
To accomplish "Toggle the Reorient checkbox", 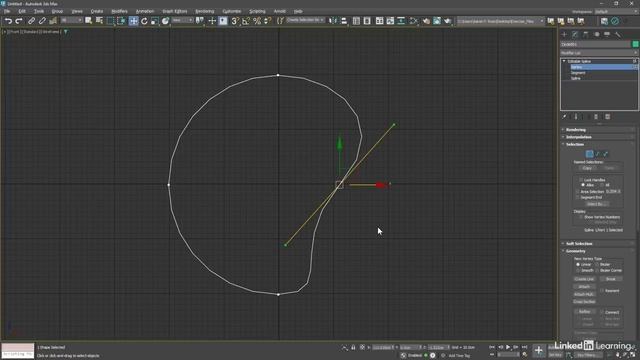I will tap(602, 291).
